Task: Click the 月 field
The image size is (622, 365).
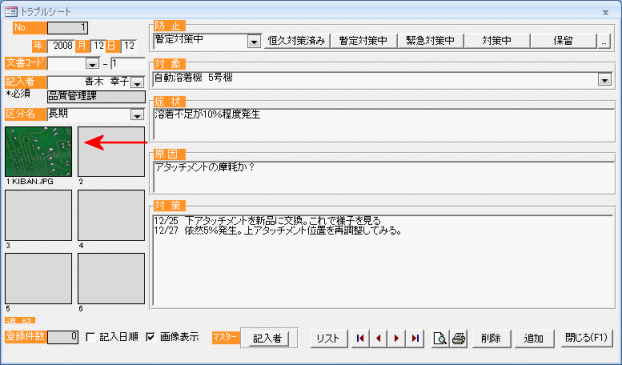Action: pyautogui.click(x=98, y=46)
